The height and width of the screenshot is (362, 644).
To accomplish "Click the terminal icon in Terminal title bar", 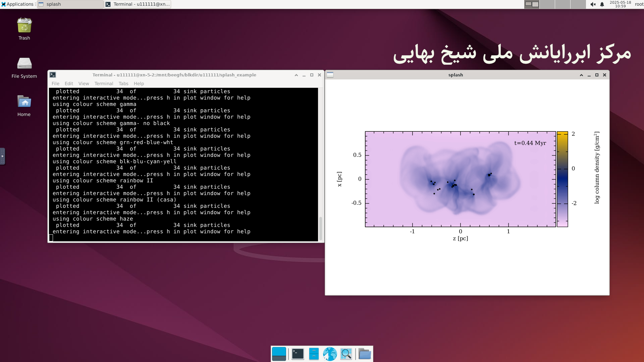I will (53, 75).
